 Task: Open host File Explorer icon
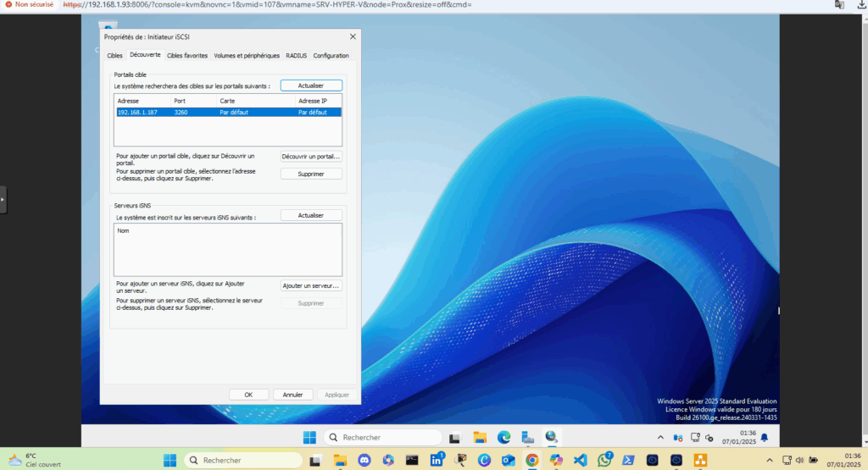(x=340, y=460)
